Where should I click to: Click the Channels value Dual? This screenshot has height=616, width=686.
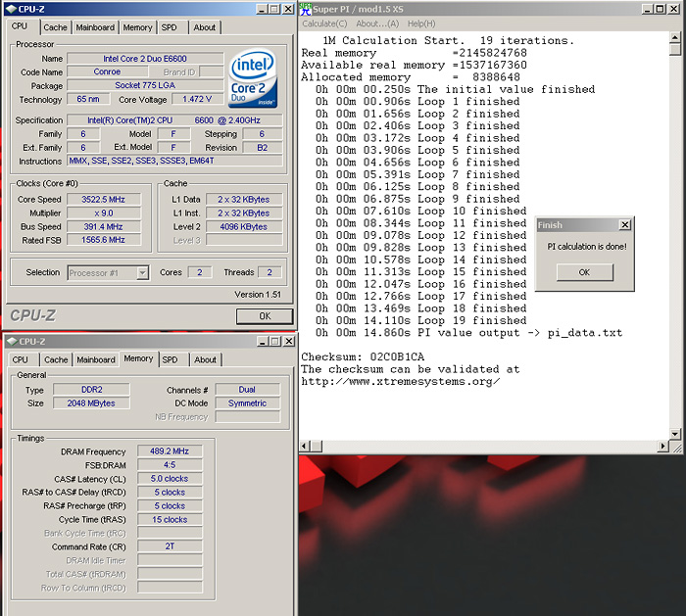click(247, 390)
